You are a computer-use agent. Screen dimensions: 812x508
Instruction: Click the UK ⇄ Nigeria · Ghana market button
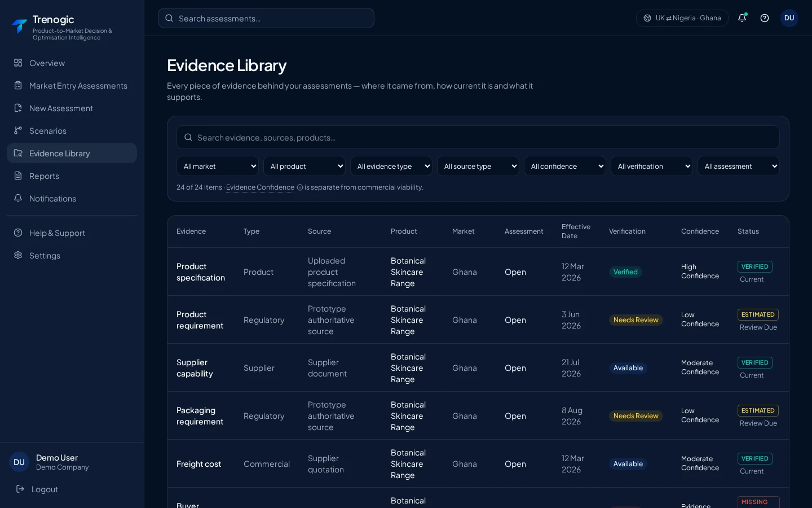pos(682,18)
